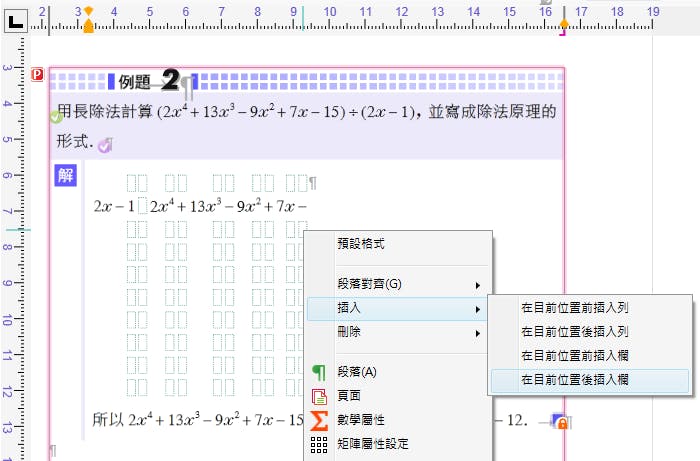Click the blue 解 solution label icon
Viewport: 700px width, 461px height.
tap(66, 176)
